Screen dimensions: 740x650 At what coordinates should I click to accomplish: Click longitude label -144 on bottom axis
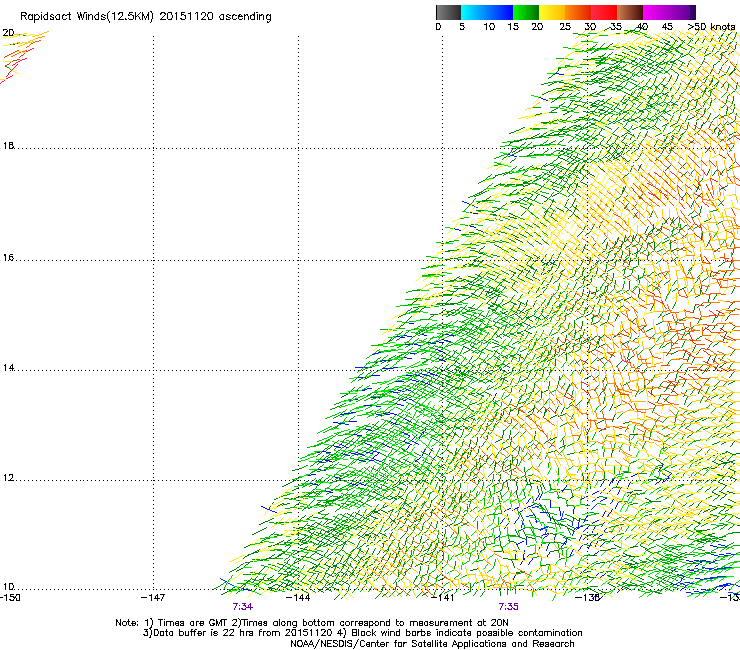point(298,597)
